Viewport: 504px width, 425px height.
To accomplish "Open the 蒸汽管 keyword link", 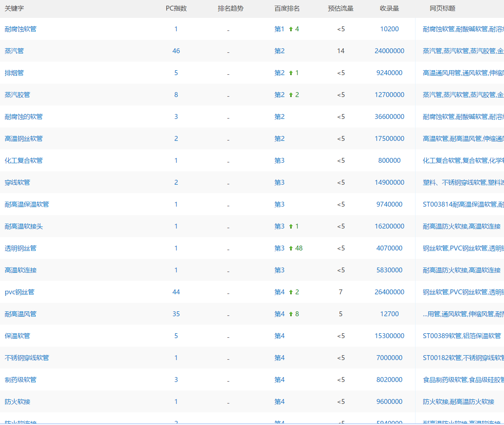I will 14,51.
